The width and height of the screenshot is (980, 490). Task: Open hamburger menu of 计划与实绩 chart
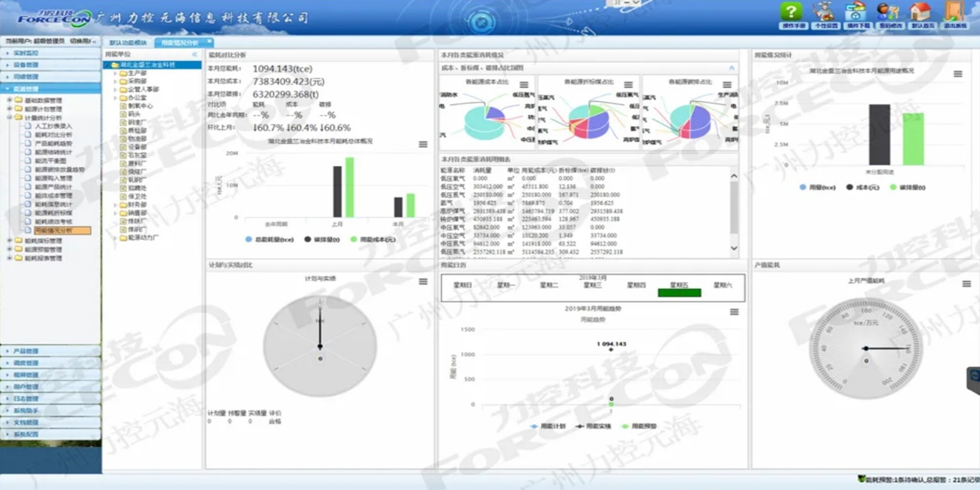tap(423, 281)
